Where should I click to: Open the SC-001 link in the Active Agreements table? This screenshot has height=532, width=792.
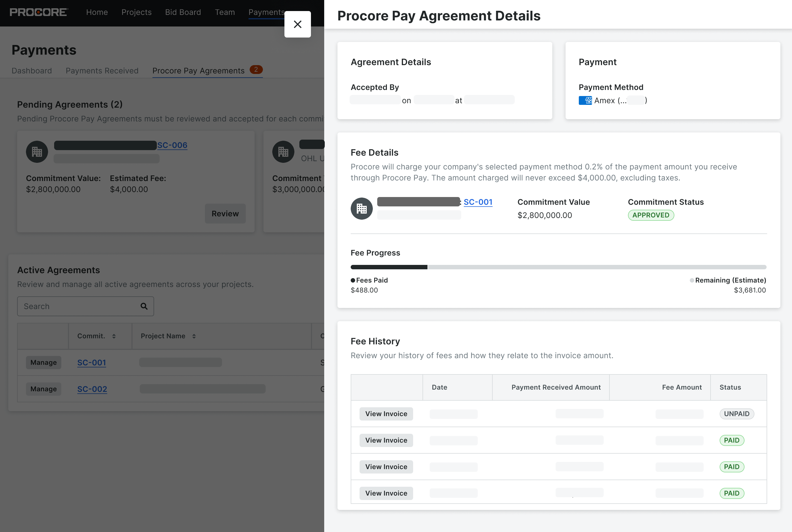point(92,362)
